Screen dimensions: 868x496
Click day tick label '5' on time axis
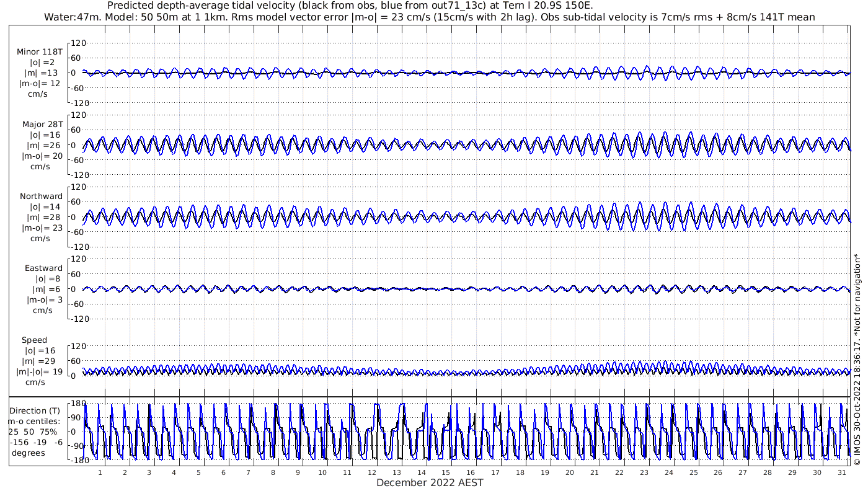[198, 472]
